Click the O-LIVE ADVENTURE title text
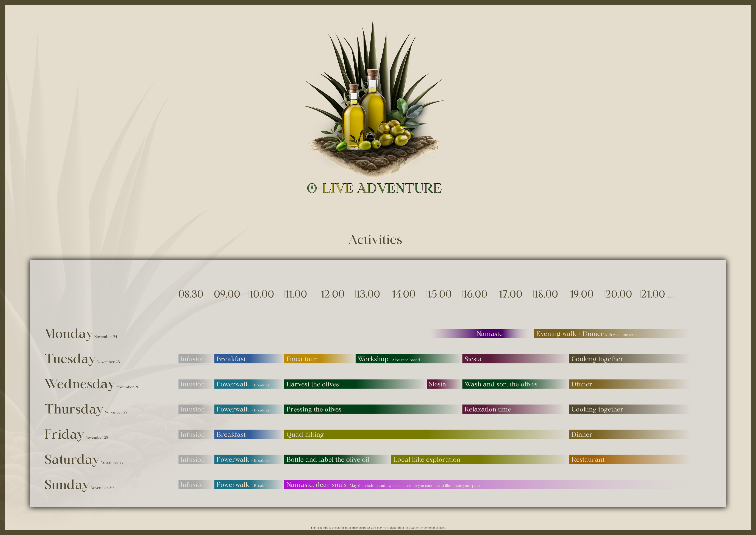Viewport: 756px width, 535px height. 374,188
